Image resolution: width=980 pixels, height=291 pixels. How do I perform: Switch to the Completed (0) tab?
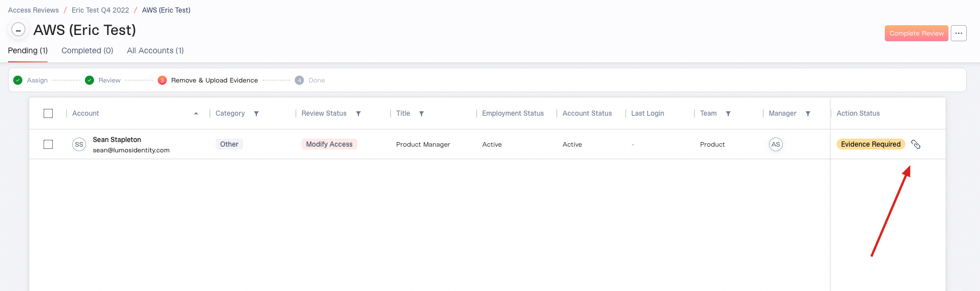[x=87, y=50]
